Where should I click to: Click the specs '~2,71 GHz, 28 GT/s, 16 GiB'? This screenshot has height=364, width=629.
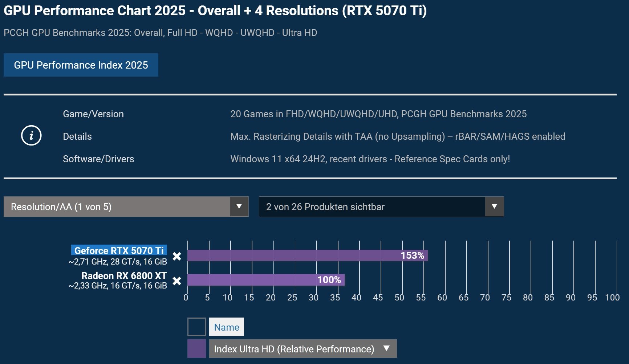coord(118,262)
